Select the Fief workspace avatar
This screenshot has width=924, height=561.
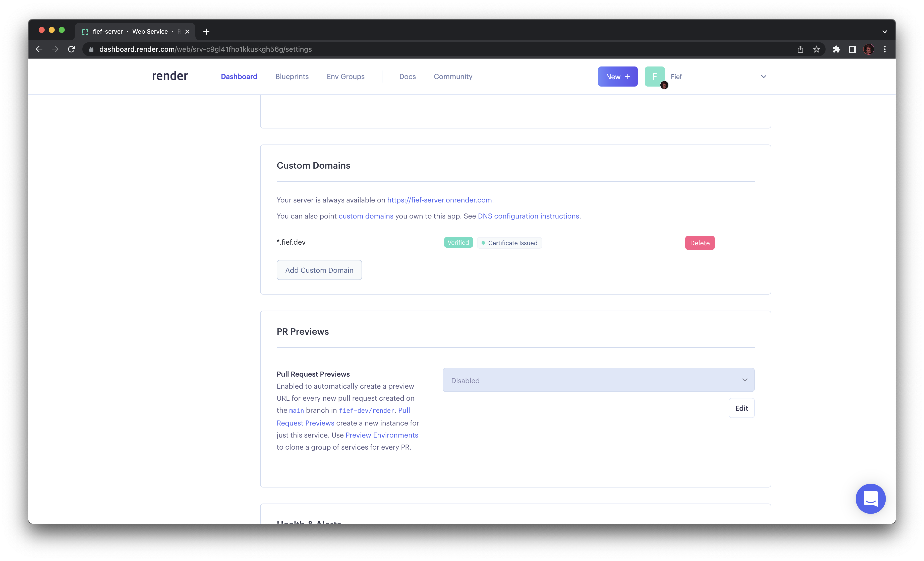[654, 77]
